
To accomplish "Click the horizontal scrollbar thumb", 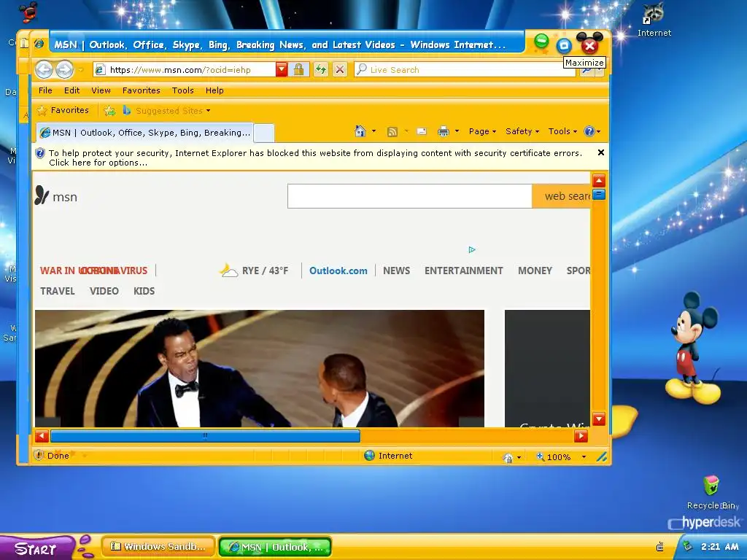I will click(x=205, y=436).
